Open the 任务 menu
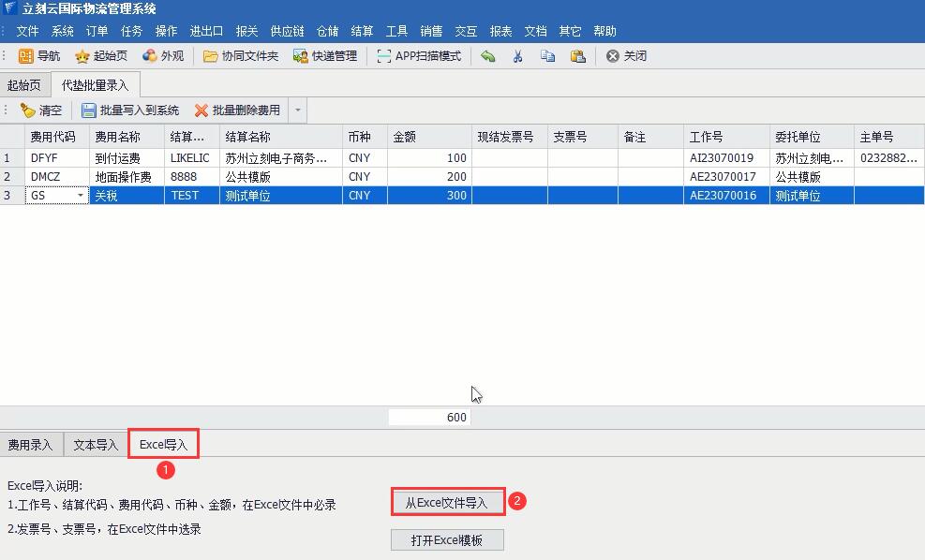 [131, 31]
